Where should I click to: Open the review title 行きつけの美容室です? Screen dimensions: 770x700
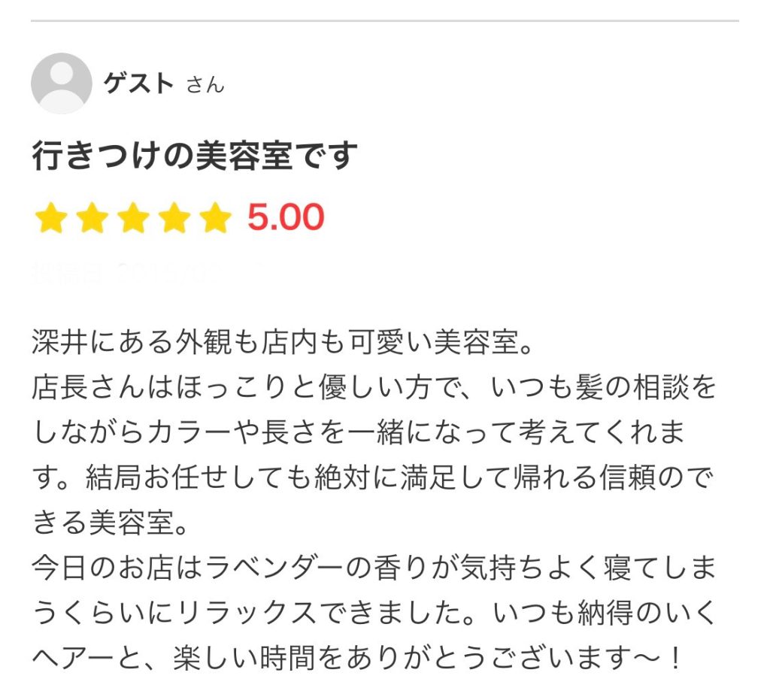coord(195,156)
